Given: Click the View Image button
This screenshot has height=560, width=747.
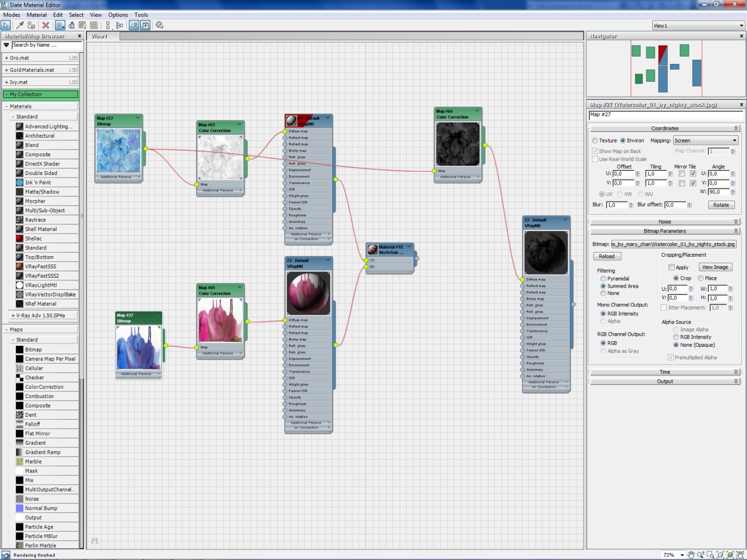Looking at the screenshot, I should click(x=715, y=267).
